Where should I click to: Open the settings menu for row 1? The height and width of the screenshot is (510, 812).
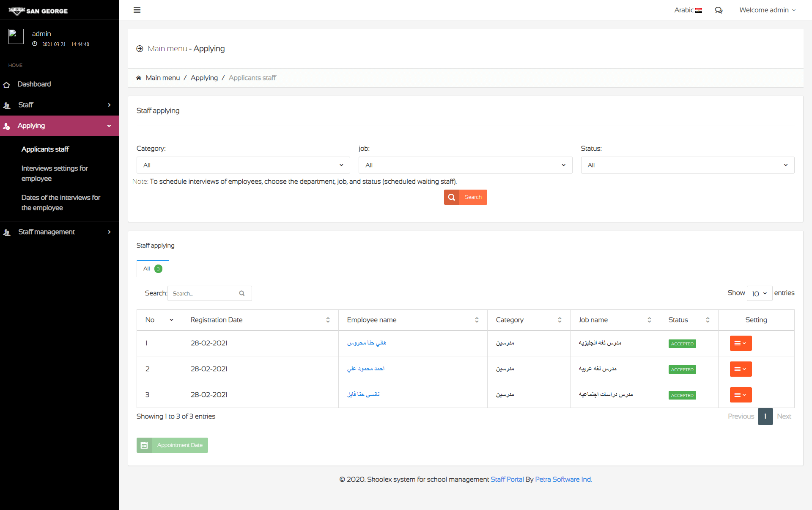point(741,343)
